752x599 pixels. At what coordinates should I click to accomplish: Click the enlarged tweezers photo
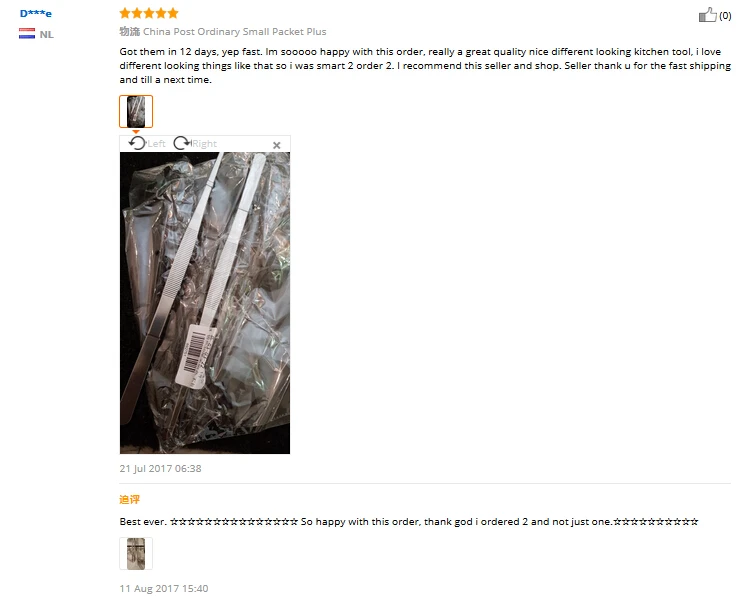coord(205,303)
